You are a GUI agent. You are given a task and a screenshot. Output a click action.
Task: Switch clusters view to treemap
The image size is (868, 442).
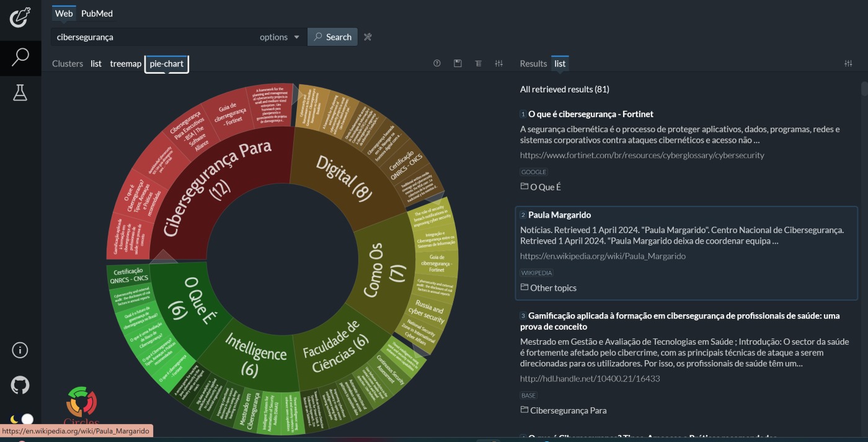click(x=126, y=63)
